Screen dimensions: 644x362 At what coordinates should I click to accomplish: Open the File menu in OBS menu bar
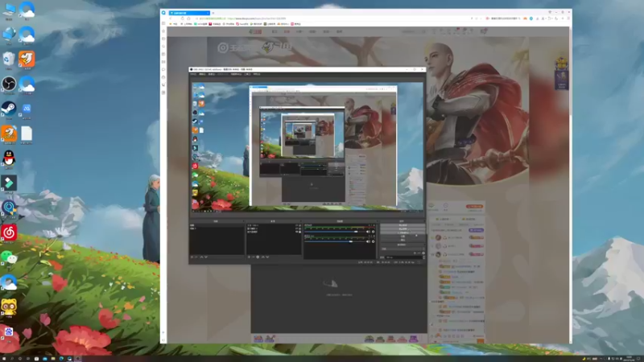click(193, 74)
